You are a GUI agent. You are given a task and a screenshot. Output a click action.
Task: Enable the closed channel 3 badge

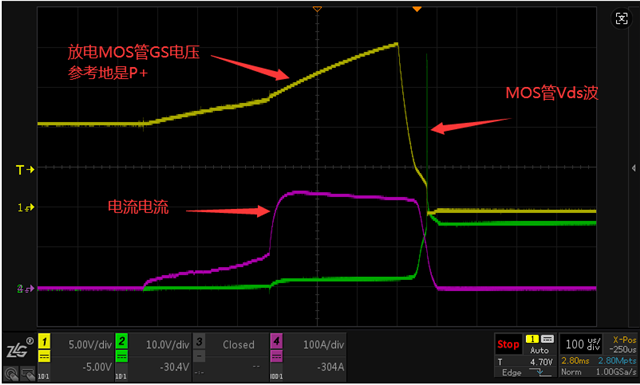pyautogui.click(x=199, y=341)
